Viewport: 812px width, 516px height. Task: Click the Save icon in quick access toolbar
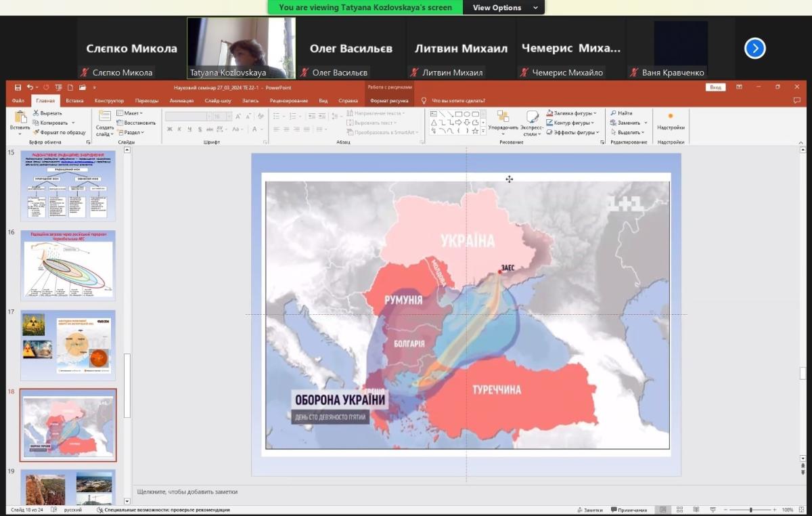18,87
